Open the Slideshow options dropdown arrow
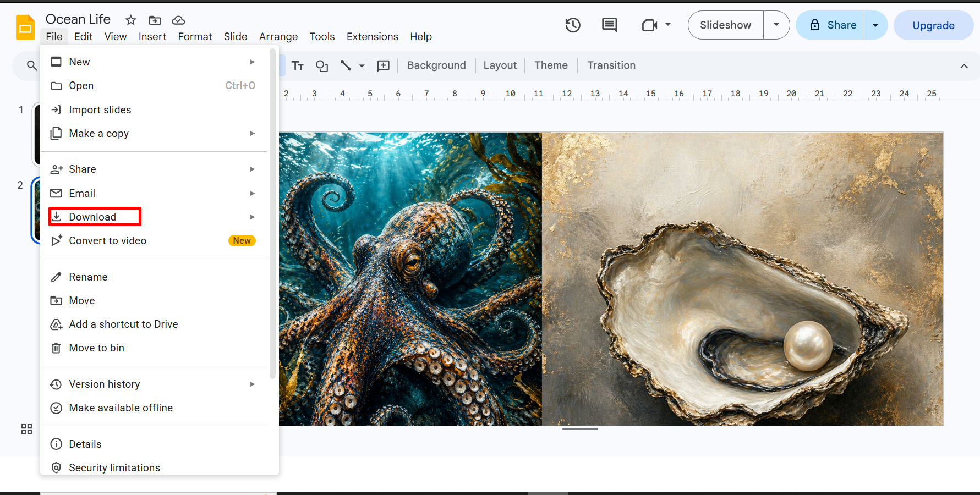The width and height of the screenshot is (980, 495). click(776, 25)
